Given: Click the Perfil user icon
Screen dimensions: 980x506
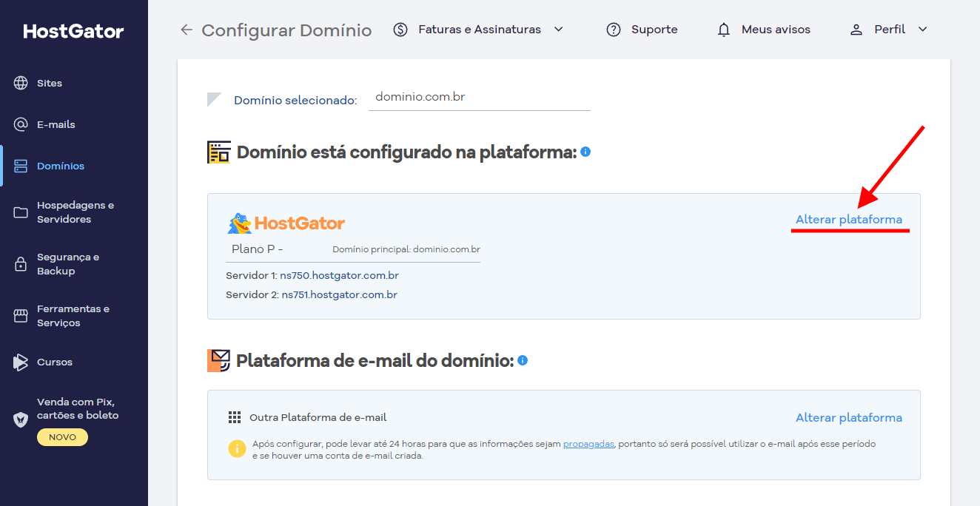Looking at the screenshot, I should click(x=856, y=30).
